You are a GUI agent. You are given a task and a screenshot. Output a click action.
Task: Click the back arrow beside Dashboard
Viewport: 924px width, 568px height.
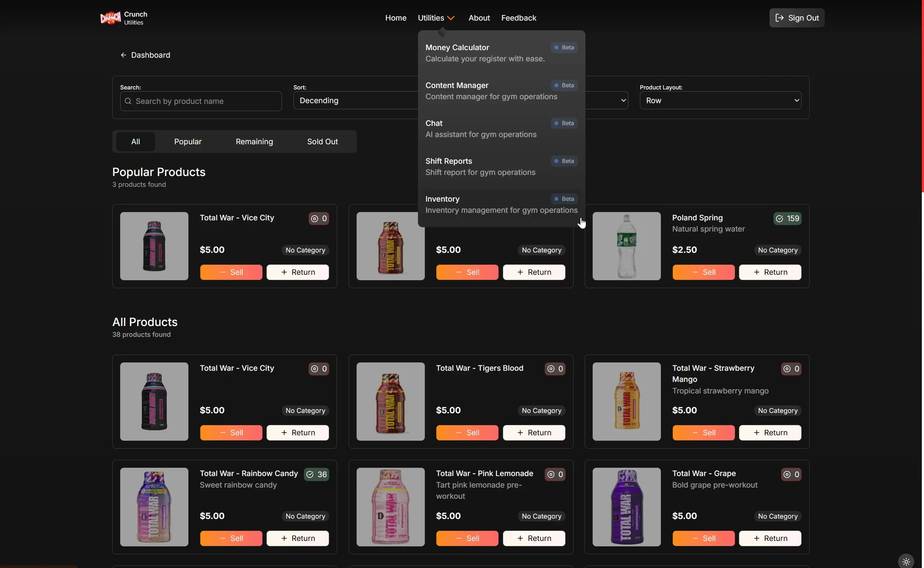click(x=123, y=55)
